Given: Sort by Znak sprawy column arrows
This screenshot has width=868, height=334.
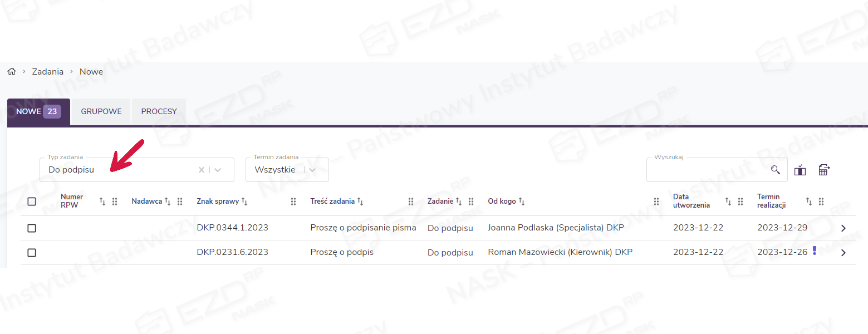Looking at the screenshot, I should 244,202.
